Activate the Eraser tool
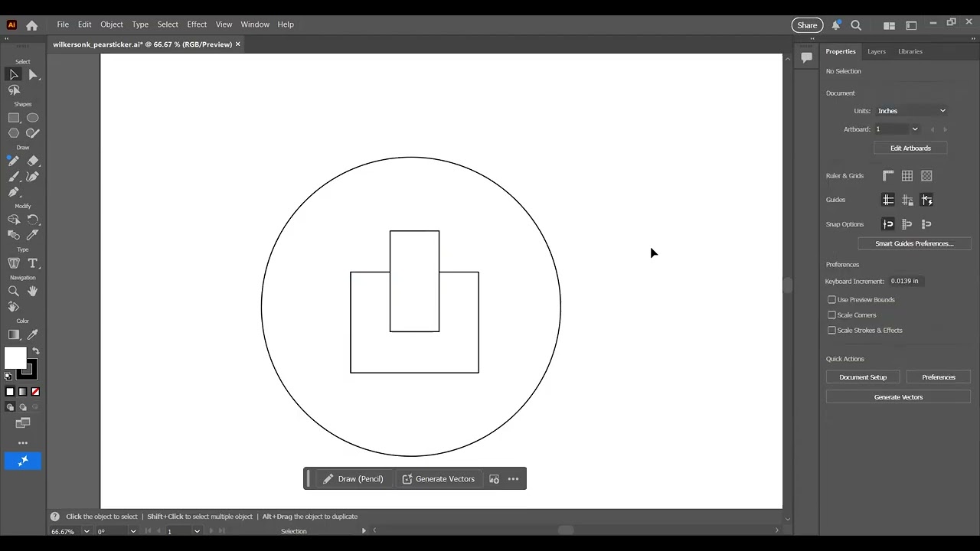This screenshot has height=551, width=980. coord(33,161)
